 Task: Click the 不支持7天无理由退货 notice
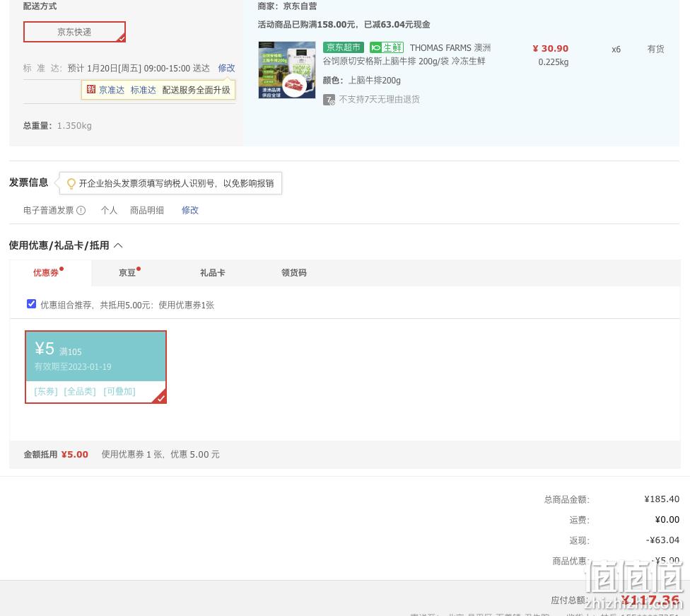point(380,100)
